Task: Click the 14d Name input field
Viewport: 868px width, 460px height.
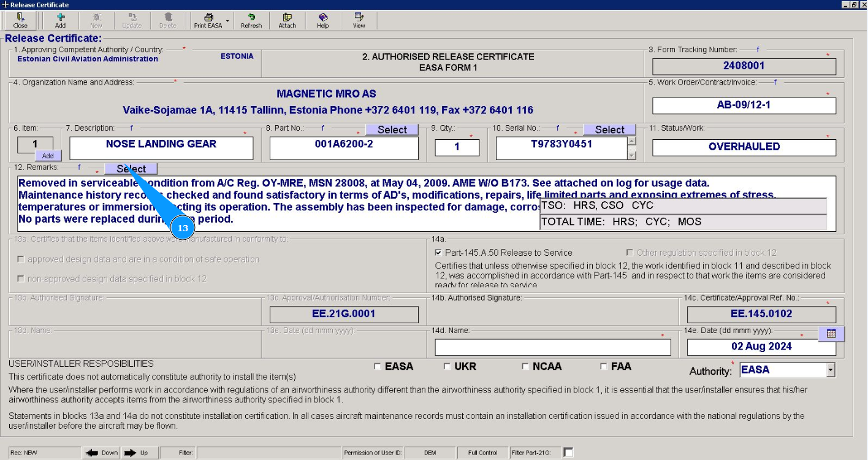Action: point(552,347)
